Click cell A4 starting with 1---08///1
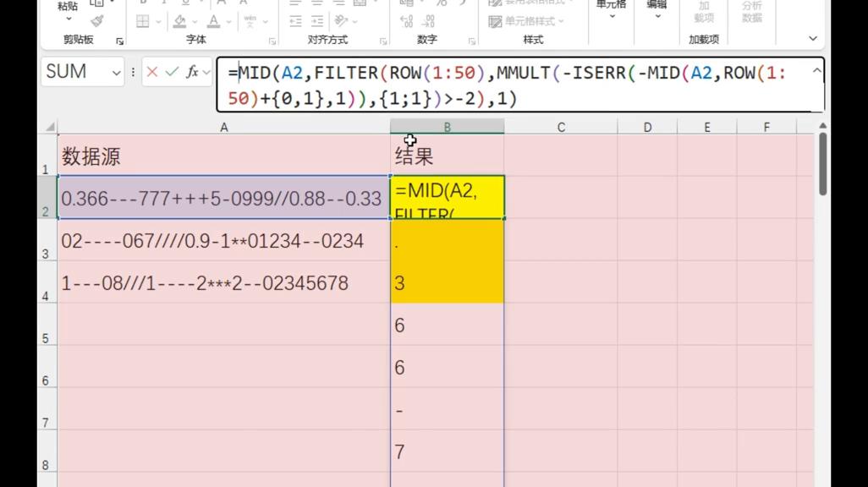The height and width of the screenshot is (487, 868). pyautogui.click(x=223, y=282)
